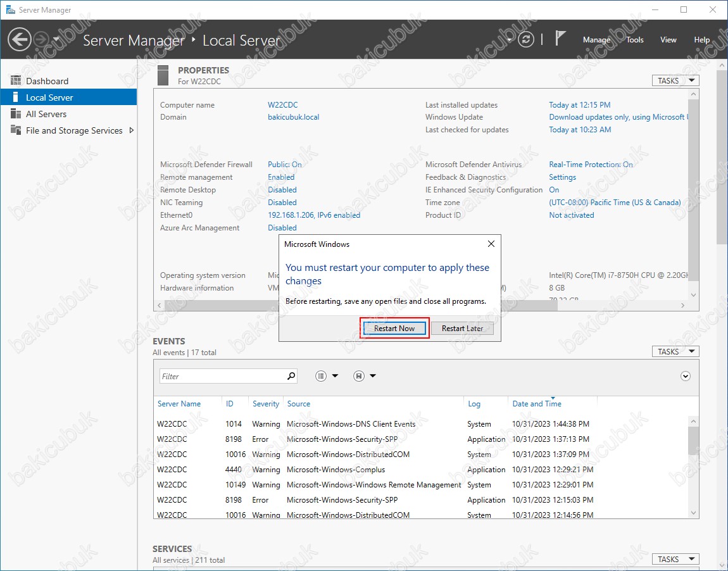Click the Public: On firewall link
The width and height of the screenshot is (728, 571).
(x=285, y=165)
